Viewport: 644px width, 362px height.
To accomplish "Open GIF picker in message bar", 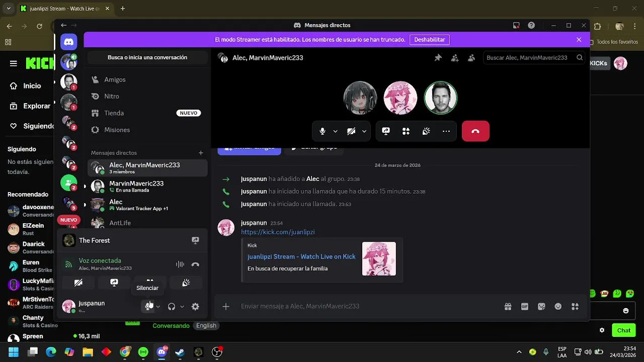I will tap(525, 306).
